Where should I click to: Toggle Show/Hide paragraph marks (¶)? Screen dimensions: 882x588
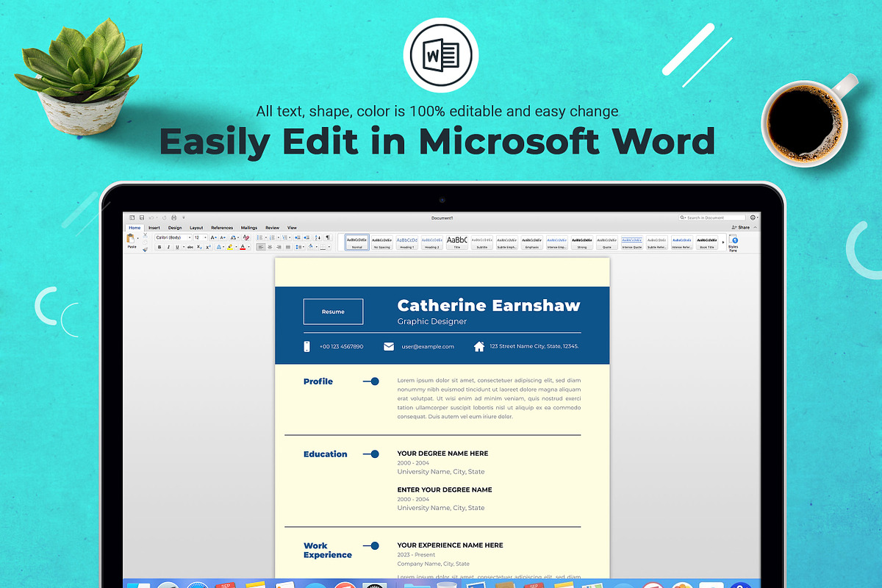click(328, 237)
